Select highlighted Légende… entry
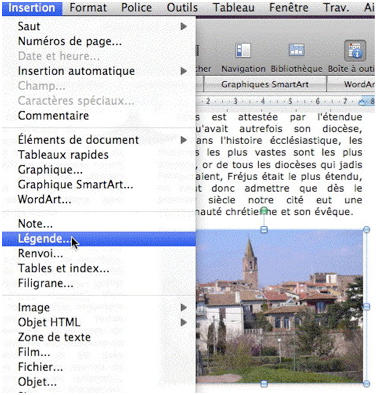 coord(99,239)
